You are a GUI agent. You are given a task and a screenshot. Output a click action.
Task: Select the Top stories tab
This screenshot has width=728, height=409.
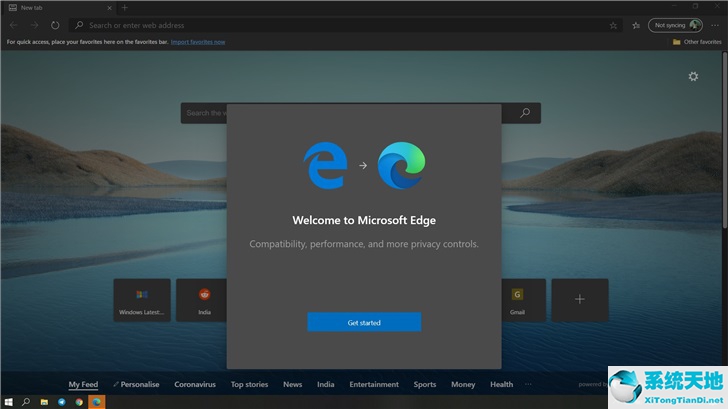point(249,384)
